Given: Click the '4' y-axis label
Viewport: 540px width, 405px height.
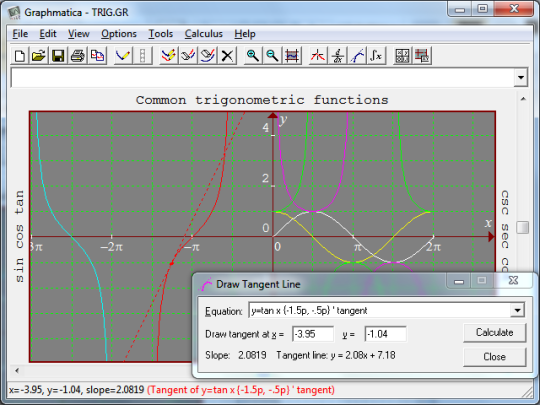Looking at the screenshot, I should coord(266,128).
